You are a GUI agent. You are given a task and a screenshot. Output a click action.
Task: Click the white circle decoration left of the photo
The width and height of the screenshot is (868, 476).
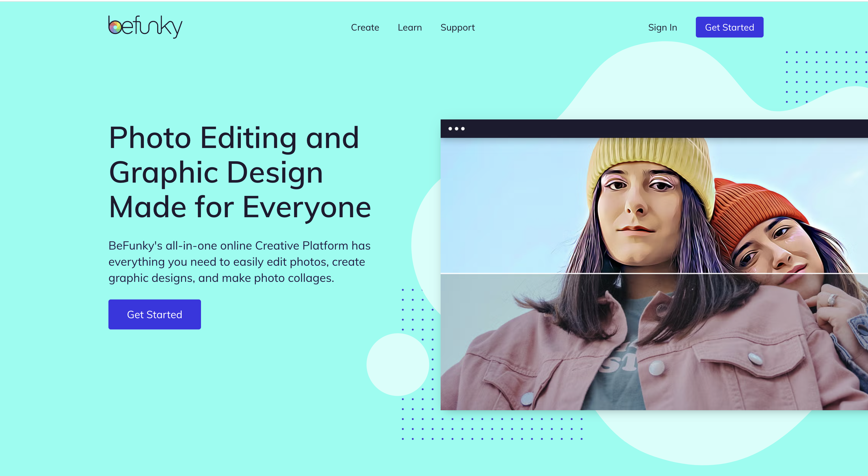[x=398, y=364]
